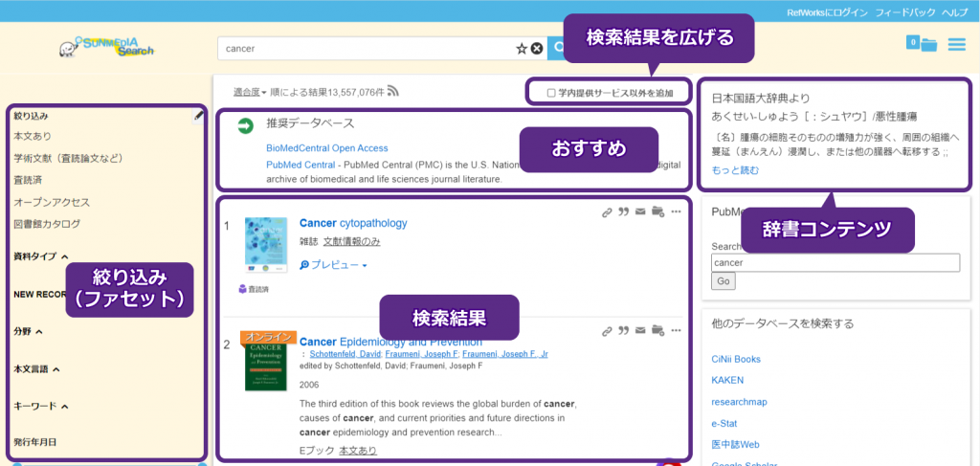Click RefWorksにログイン in top bar
The width and height of the screenshot is (980, 466).
coord(828,11)
